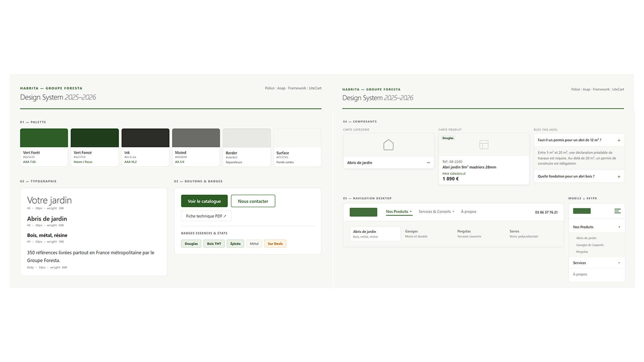
Task: Click the house icon in Carte Catégorie
Action: (x=388, y=145)
